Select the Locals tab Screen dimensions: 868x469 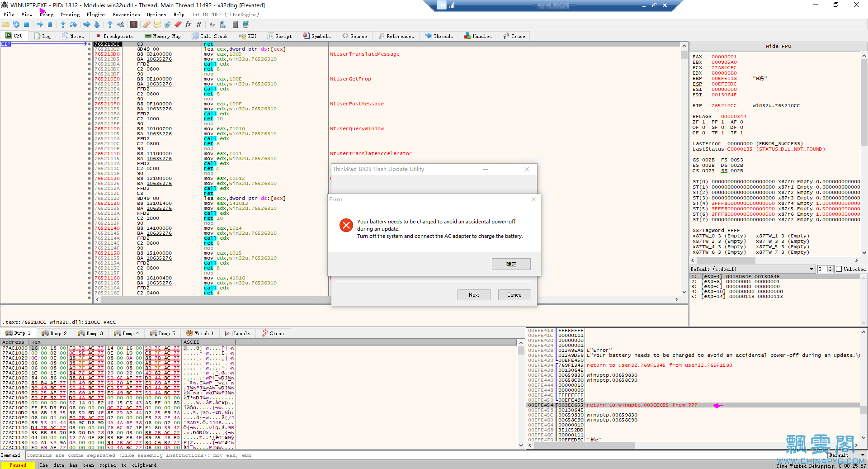[x=237, y=333]
